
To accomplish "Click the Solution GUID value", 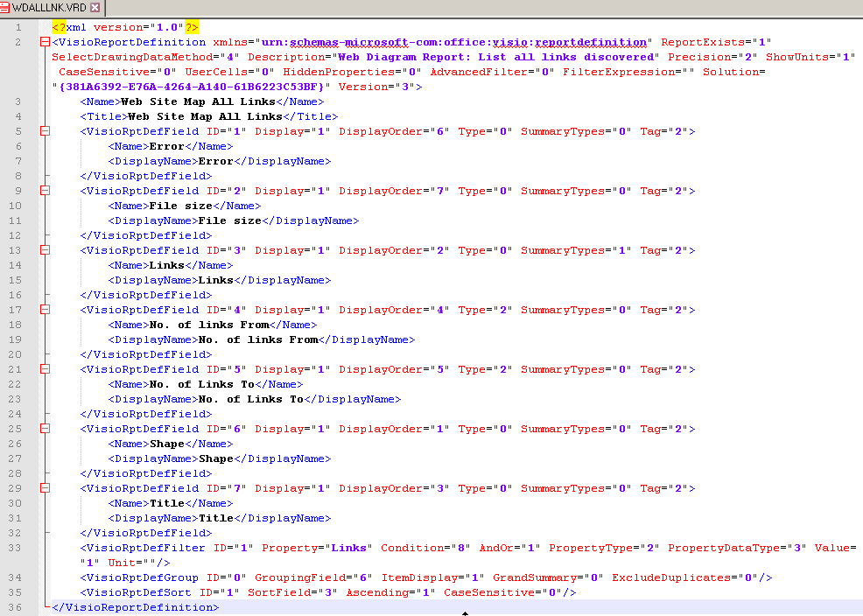I will pos(191,87).
